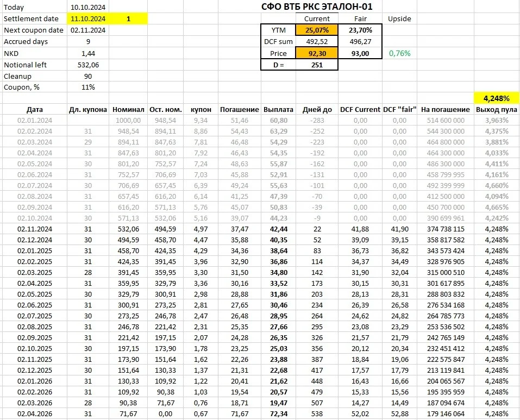The image size is (520, 420).
Task: Select the Today date cell 10.10.2024
Action: click(x=88, y=7)
